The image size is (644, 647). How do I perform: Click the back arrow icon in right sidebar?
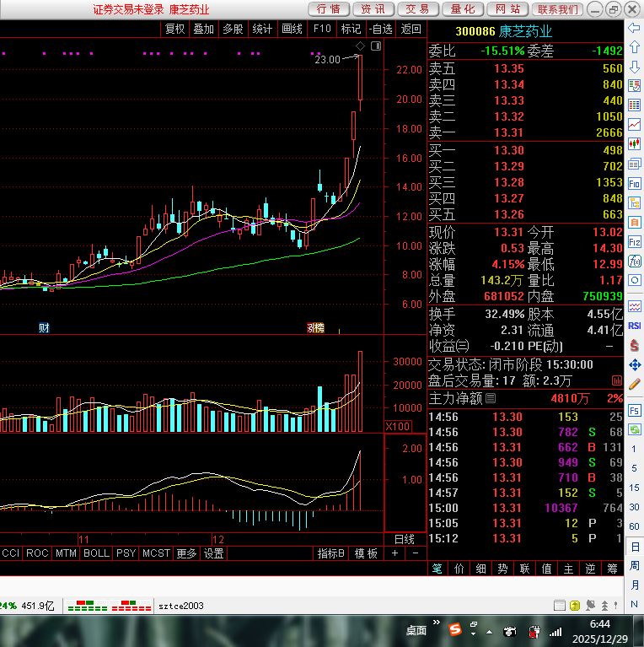point(634,28)
